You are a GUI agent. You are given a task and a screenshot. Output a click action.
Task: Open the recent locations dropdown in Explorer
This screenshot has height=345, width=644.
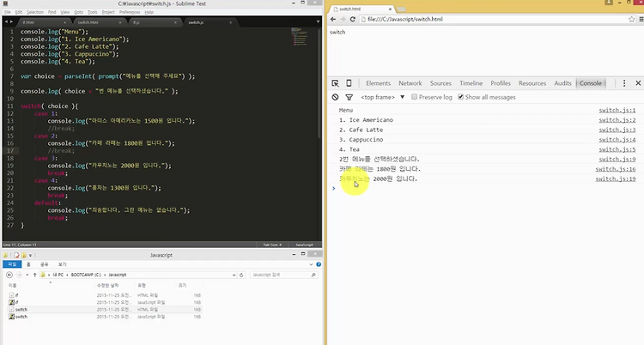pyautogui.click(x=27, y=275)
